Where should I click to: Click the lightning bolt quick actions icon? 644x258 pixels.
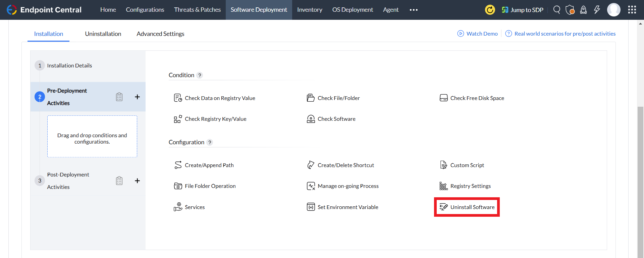point(597,10)
